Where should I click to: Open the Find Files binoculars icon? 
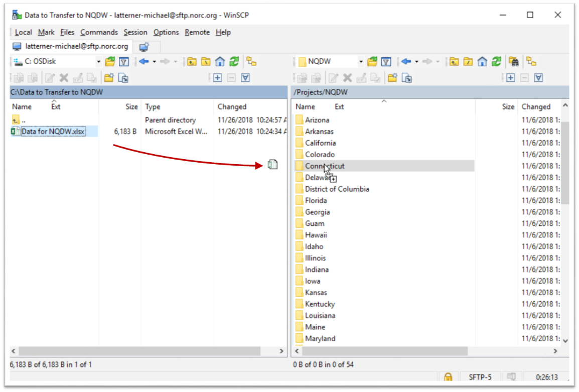coord(513,62)
